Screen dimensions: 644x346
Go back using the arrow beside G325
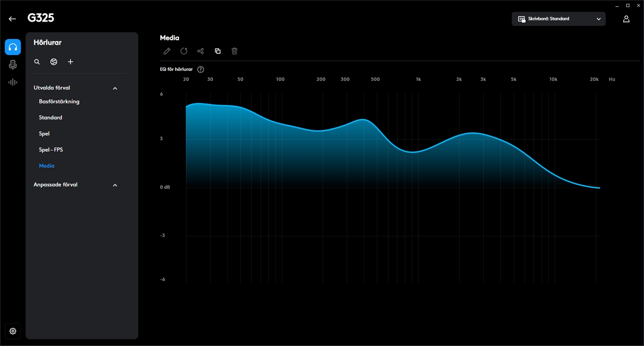coord(12,19)
